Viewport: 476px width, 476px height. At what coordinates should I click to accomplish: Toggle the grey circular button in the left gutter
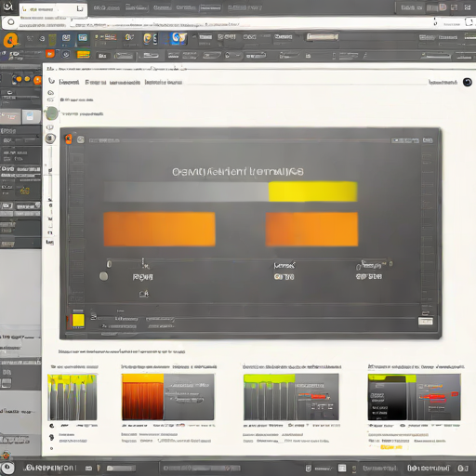coord(50,139)
